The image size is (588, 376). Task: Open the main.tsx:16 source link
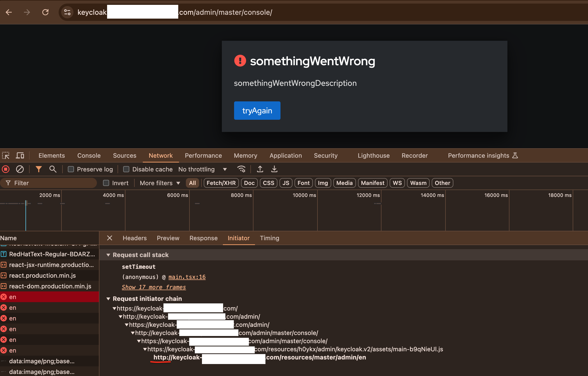click(x=187, y=277)
